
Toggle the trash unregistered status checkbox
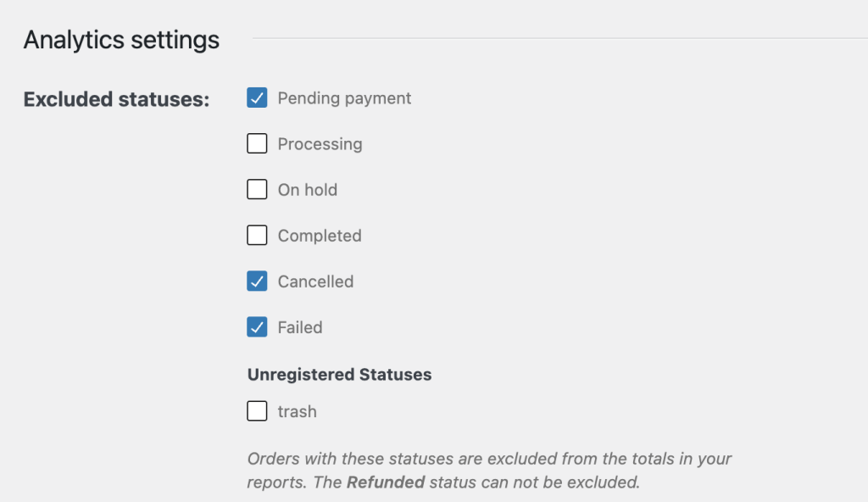click(x=257, y=411)
